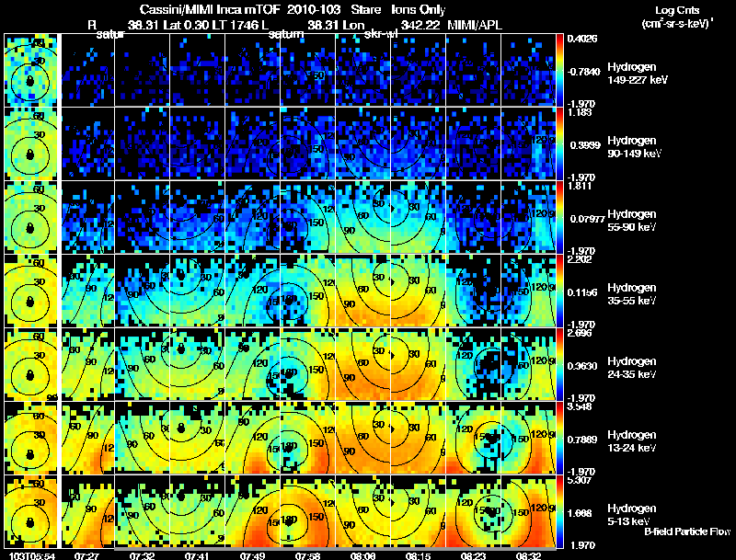Click the 07:41 time label
The image size is (736, 560).
click(197, 555)
